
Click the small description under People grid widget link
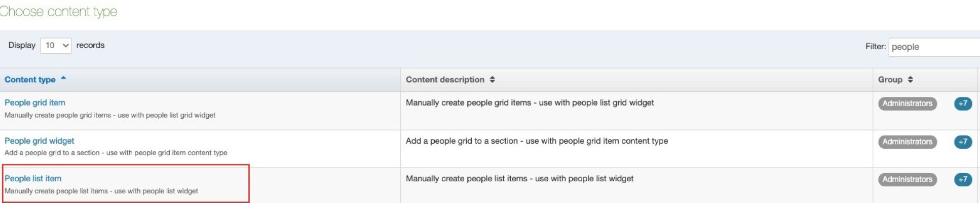tap(116, 153)
